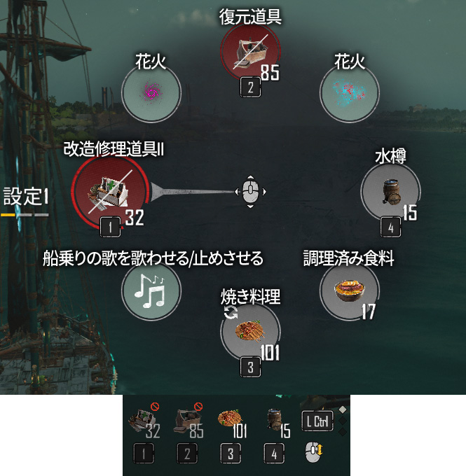The image size is (466, 476).
Task: Choose the 改造修理道具II repair kit wheel slot
Action: click(110, 193)
